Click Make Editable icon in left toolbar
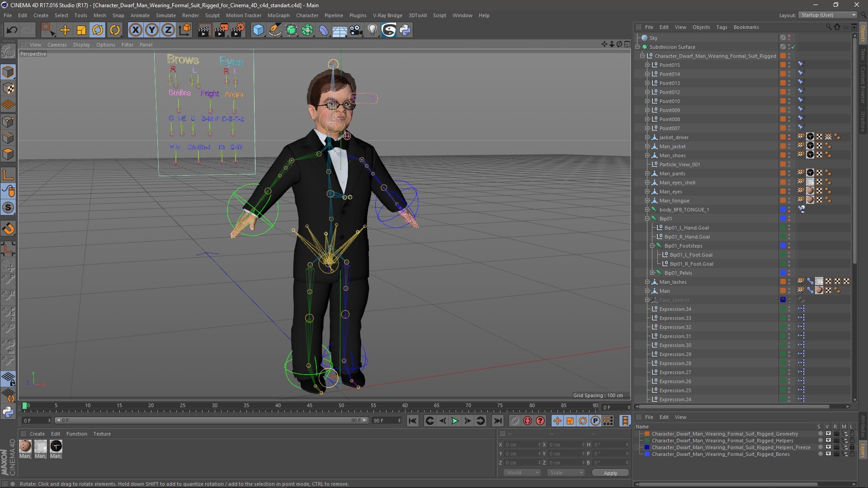 coord(8,51)
